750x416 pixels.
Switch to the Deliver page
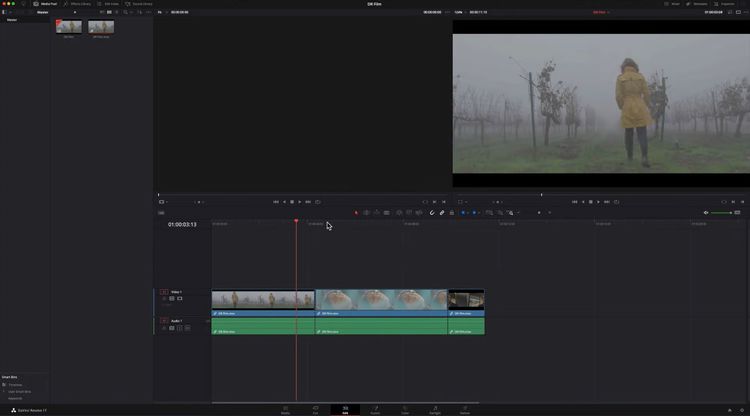point(464,410)
